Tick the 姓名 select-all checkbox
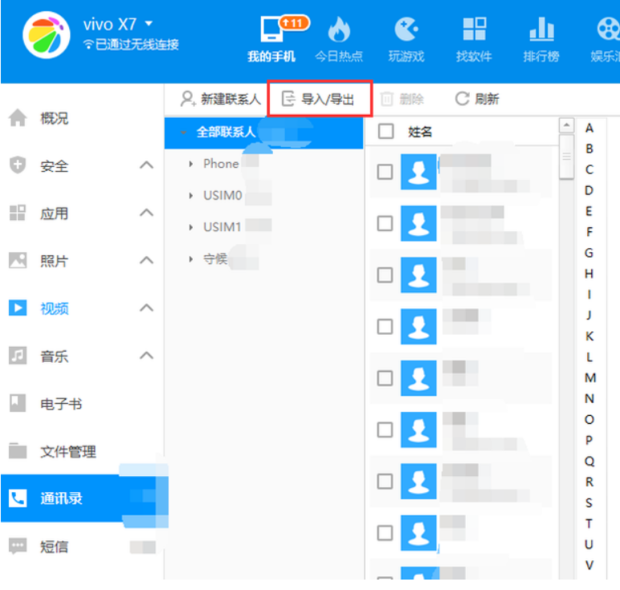 coord(386,131)
